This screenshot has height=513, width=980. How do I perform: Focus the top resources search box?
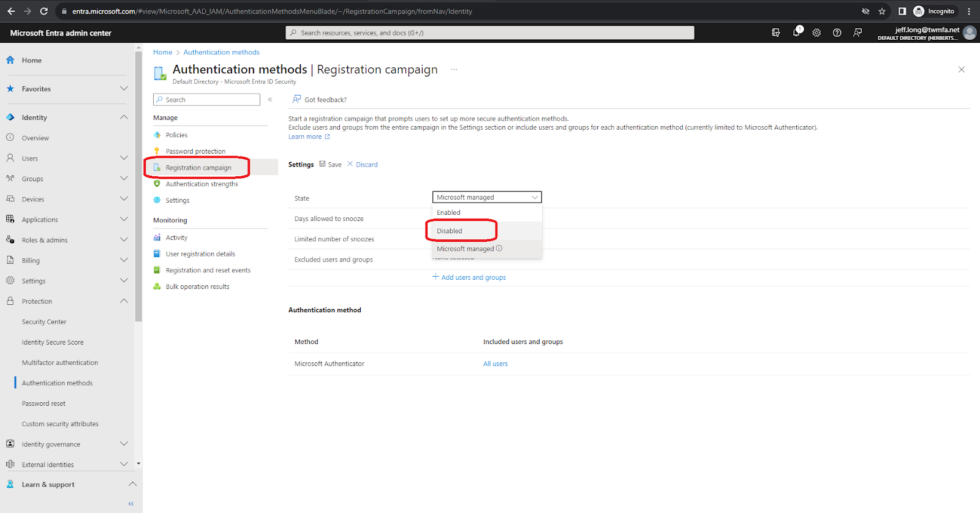[x=490, y=32]
